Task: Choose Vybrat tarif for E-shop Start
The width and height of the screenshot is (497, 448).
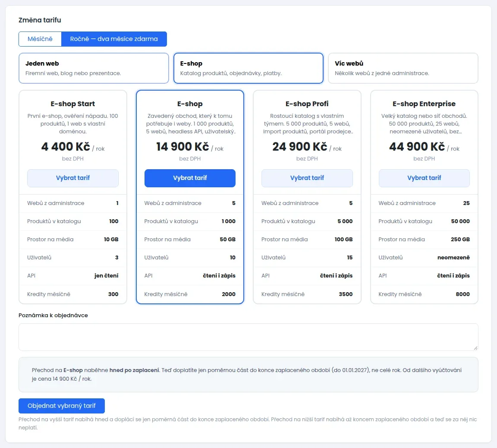Action: 73,178
